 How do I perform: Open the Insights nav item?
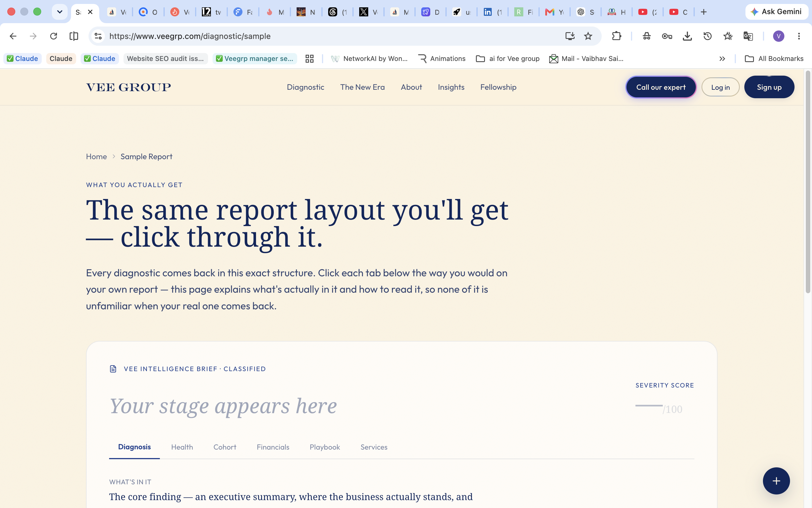pyautogui.click(x=451, y=87)
